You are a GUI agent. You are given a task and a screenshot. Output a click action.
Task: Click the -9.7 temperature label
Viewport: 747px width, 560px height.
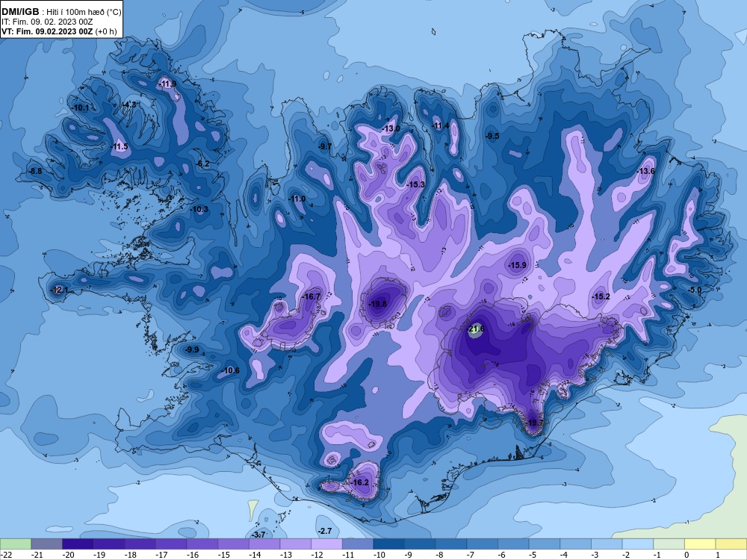click(x=325, y=146)
